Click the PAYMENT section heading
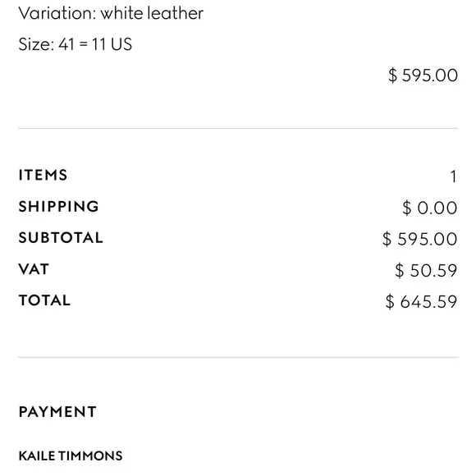 57,412
